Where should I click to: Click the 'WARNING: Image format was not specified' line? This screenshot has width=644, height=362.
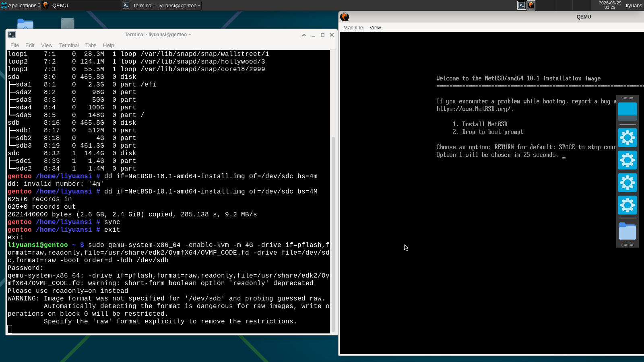(166, 298)
